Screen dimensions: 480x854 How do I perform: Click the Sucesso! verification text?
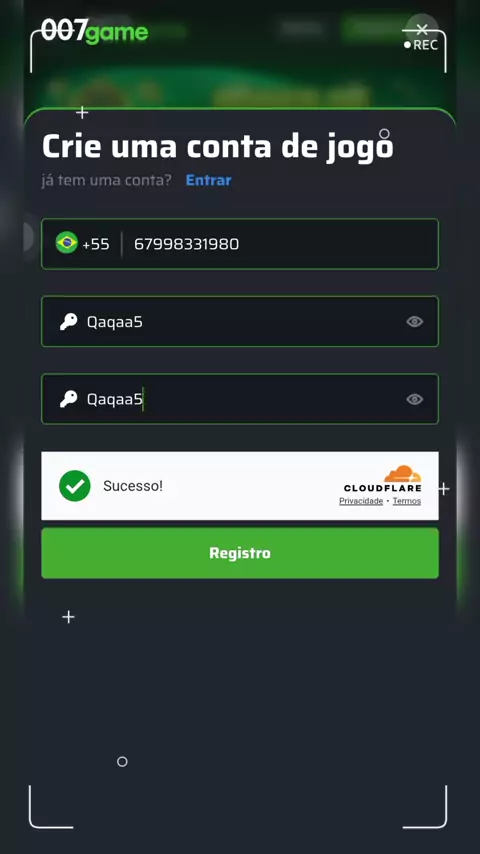click(133, 486)
